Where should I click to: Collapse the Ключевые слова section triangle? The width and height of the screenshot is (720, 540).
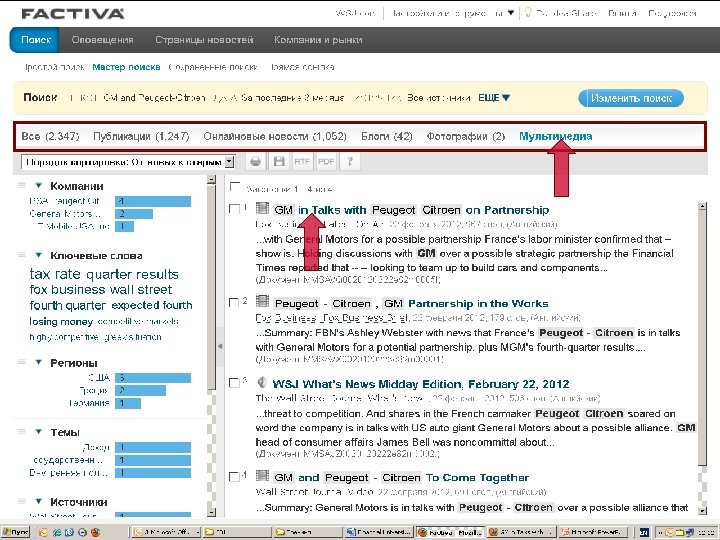point(39,255)
